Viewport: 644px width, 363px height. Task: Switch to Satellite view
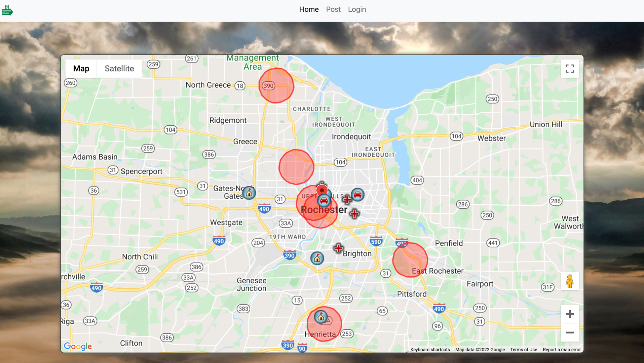pyautogui.click(x=119, y=68)
